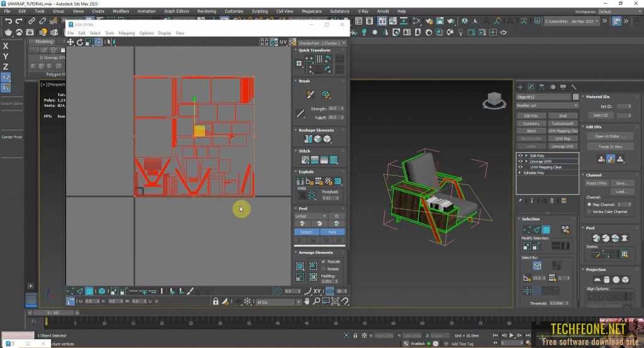This screenshot has width=644, height=348.
Task: Click the Redo arrow in main toolbar
Action: [x=19, y=21]
